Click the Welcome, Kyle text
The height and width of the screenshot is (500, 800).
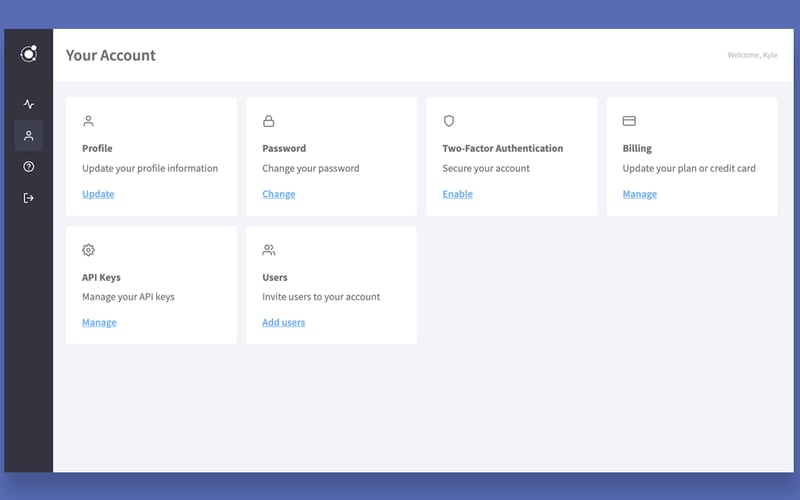point(752,55)
